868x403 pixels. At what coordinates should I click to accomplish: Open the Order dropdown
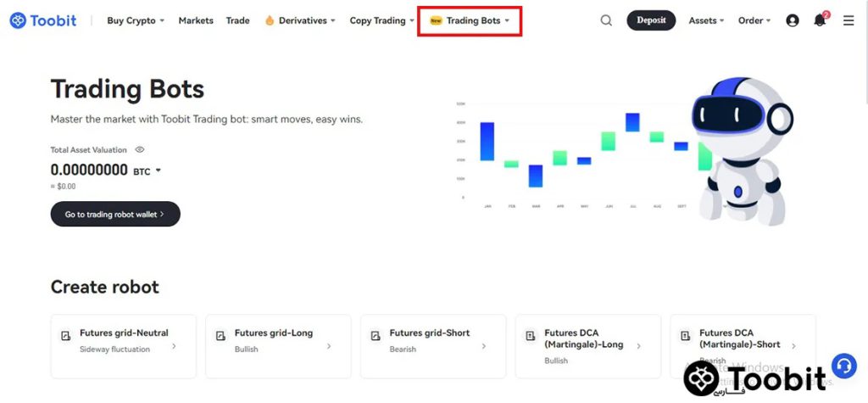[x=754, y=20]
